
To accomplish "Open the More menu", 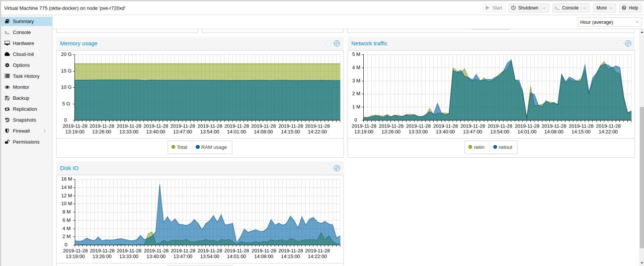I will [x=604, y=8].
